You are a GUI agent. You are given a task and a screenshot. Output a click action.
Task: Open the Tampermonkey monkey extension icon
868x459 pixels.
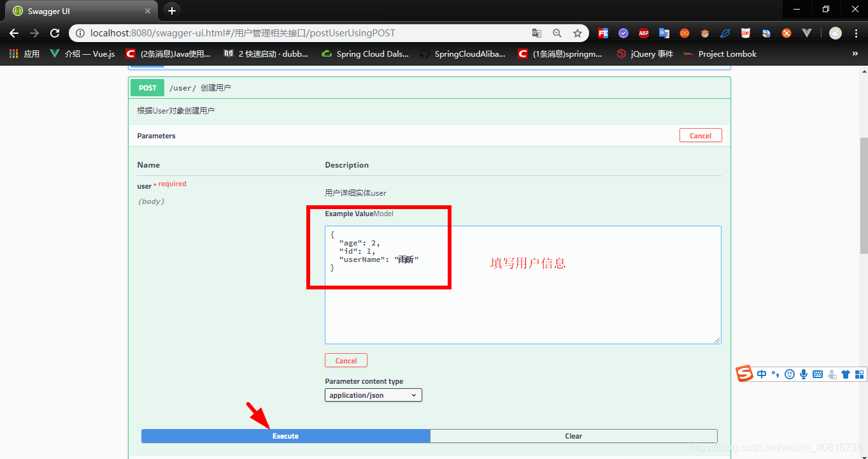(x=705, y=33)
